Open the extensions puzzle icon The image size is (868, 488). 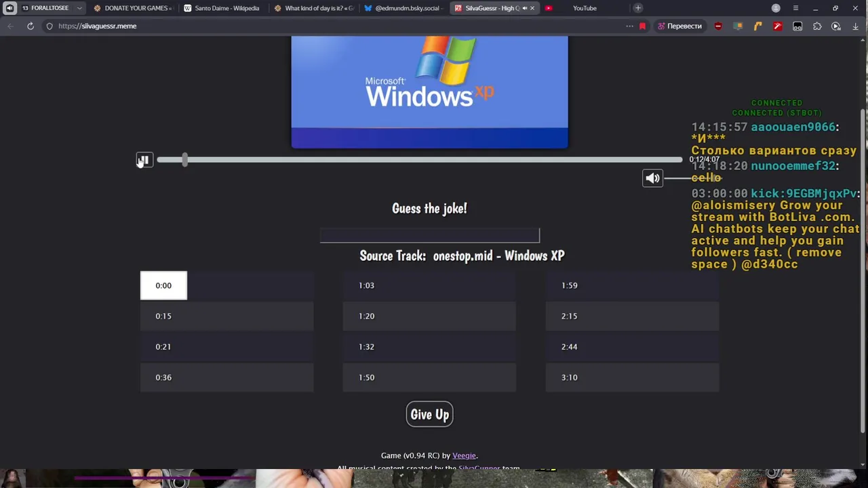point(817,26)
